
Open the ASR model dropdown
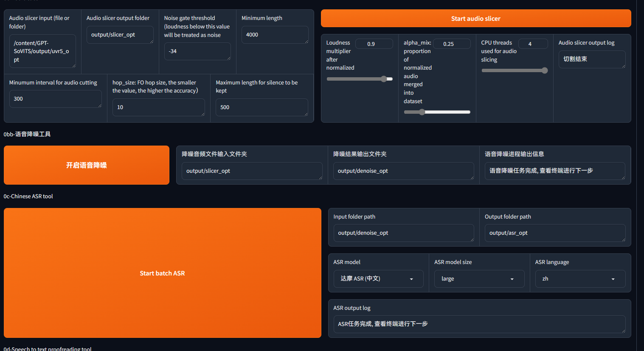tap(378, 279)
